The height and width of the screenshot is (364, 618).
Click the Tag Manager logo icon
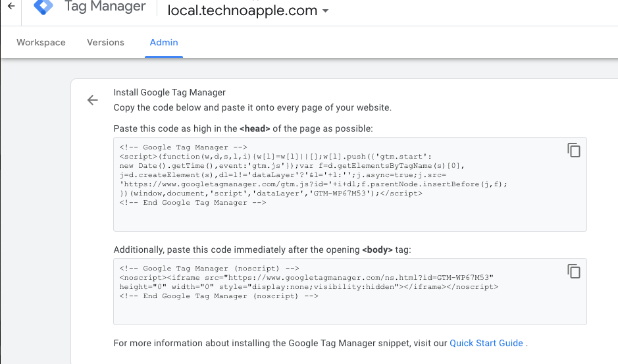(43, 7)
